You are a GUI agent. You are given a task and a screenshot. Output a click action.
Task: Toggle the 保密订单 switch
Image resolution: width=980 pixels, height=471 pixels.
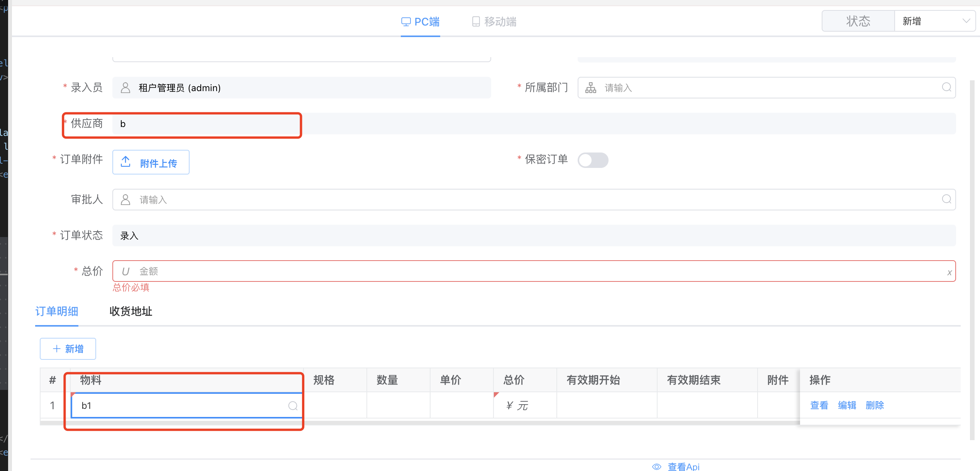[593, 160]
